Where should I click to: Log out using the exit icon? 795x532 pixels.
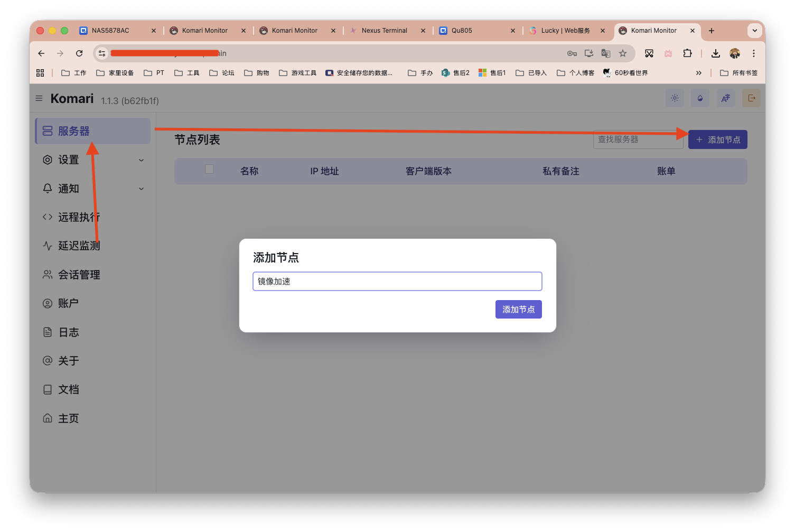752,98
